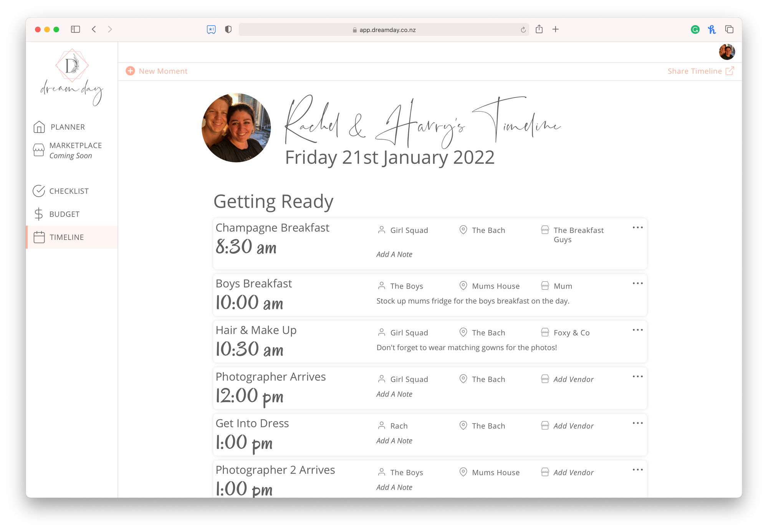Click location pin in Boys Breakfast row

pos(463,286)
